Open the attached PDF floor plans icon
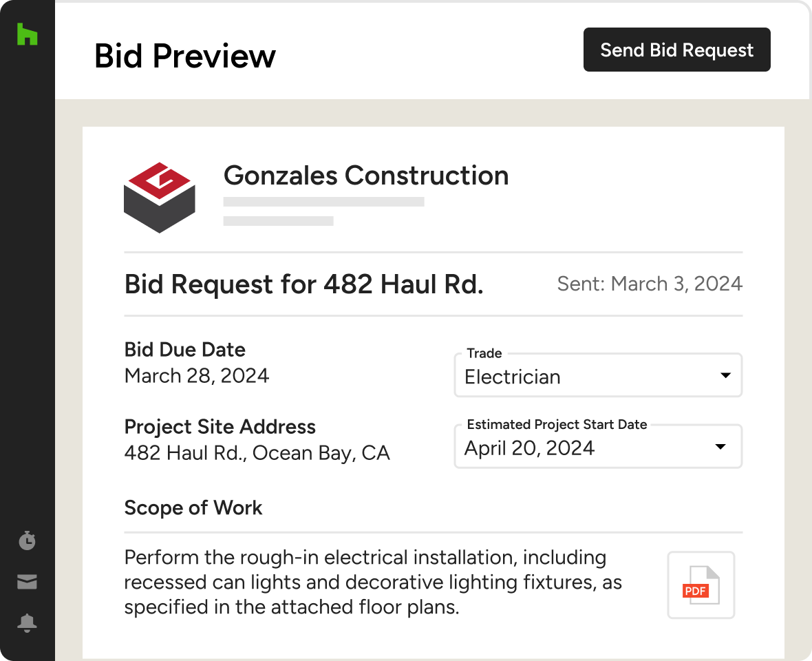 701,585
